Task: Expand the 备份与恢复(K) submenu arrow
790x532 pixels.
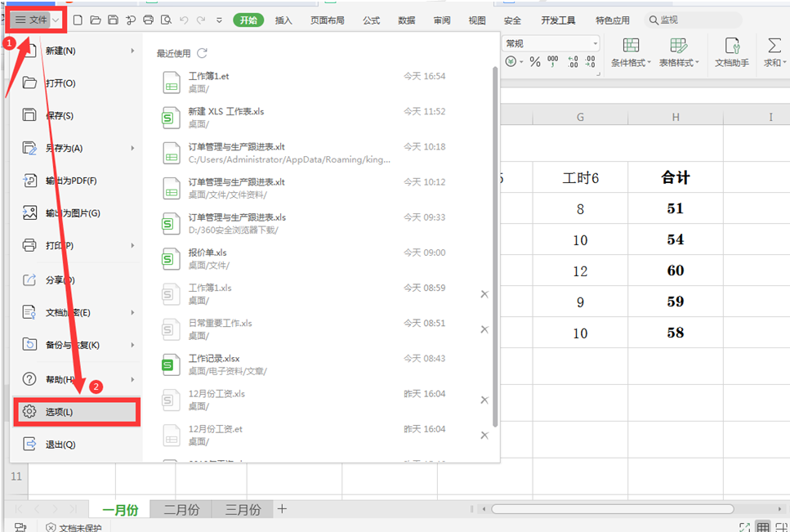Action: pos(132,345)
